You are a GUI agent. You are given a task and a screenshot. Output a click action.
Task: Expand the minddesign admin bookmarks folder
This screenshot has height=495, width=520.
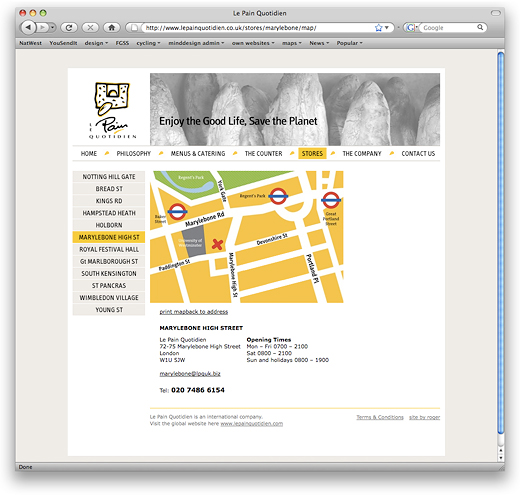point(196,43)
